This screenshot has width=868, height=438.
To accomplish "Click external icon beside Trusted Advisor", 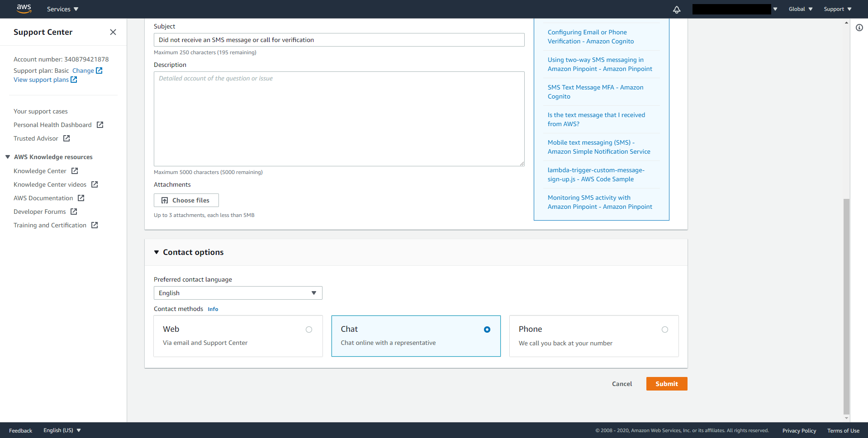I will 66,138.
